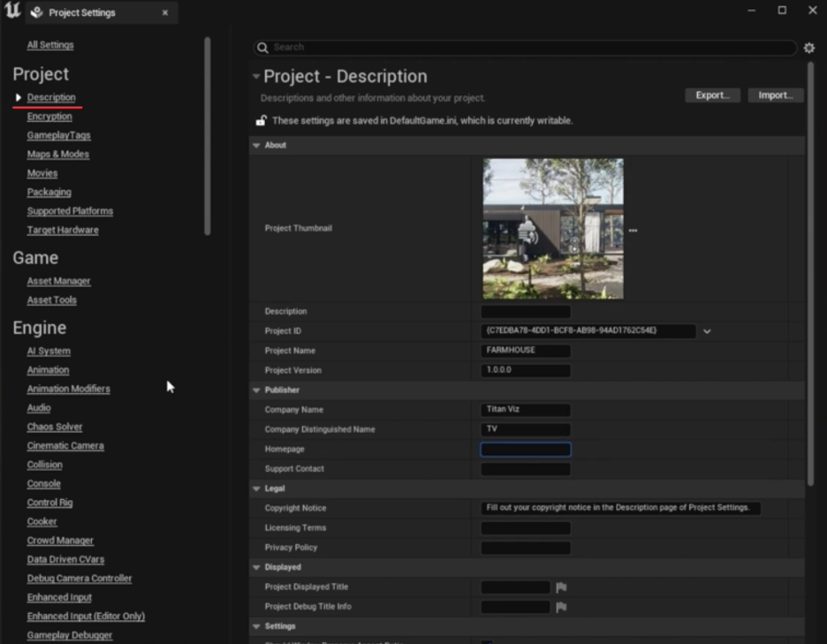Click the Search settings field
827x644 pixels.
click(x=525, y=48)
